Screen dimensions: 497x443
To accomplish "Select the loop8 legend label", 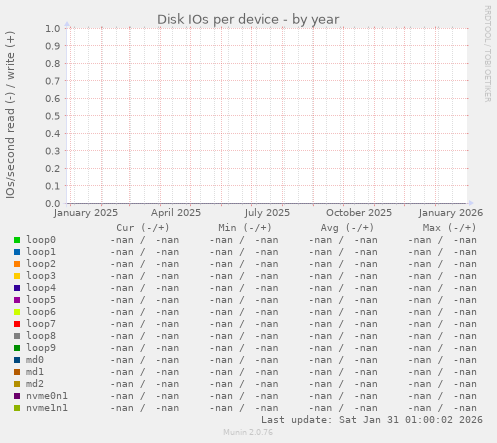I will point(41,336).
